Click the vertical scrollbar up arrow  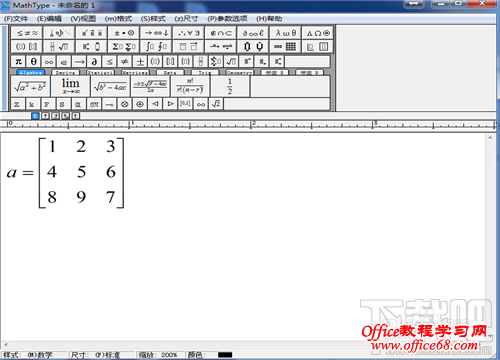coord(490,138)
